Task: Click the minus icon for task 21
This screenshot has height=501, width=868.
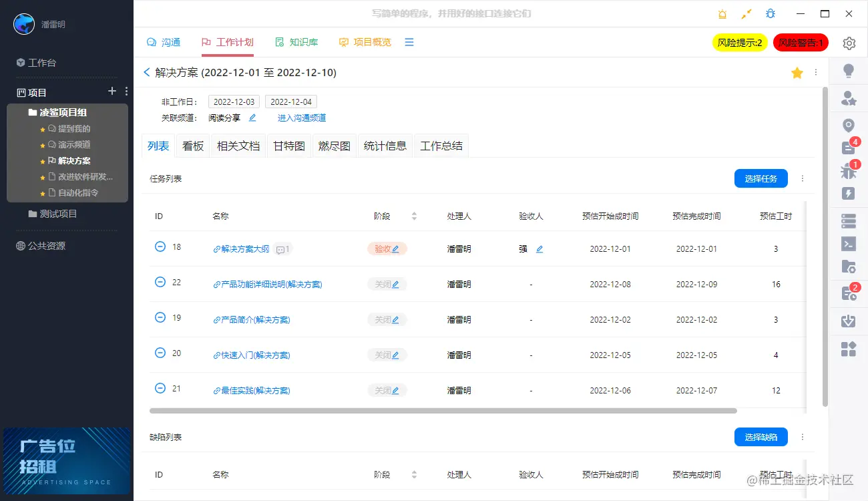Action: point(160,388)
